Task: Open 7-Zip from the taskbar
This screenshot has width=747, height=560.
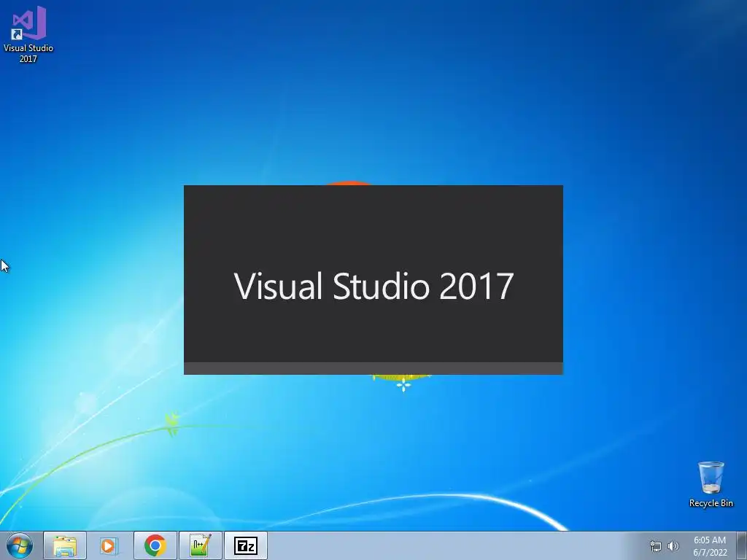Action: pyautogui.click(x=246, y=545)
